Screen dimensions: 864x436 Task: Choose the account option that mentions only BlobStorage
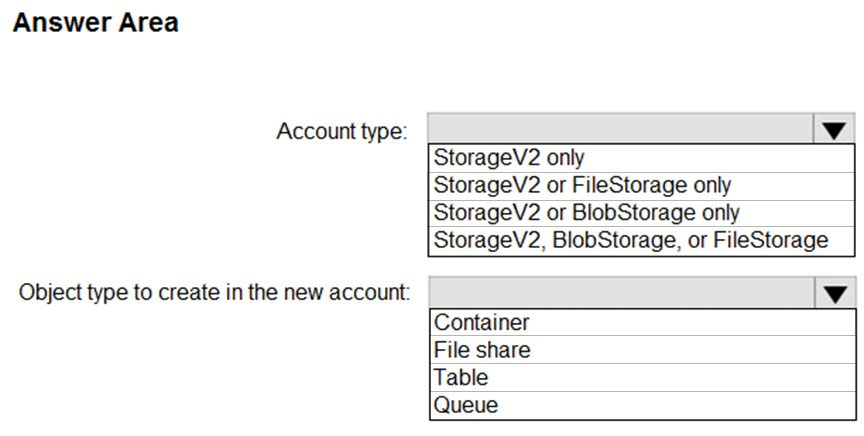tap(586, 212)
